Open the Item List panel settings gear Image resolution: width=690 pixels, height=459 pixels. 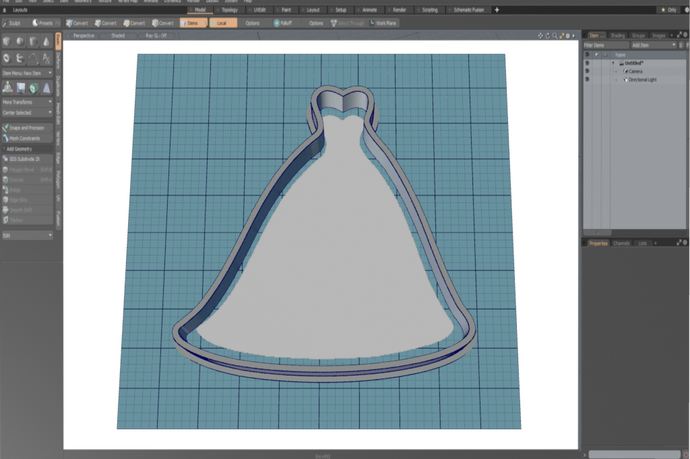tap(685, 35)
